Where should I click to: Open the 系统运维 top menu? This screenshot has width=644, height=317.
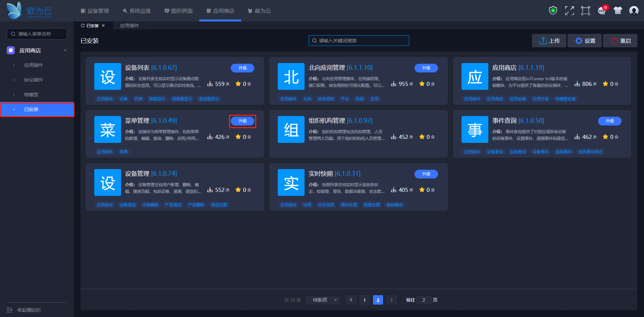[x=137, y=11]
